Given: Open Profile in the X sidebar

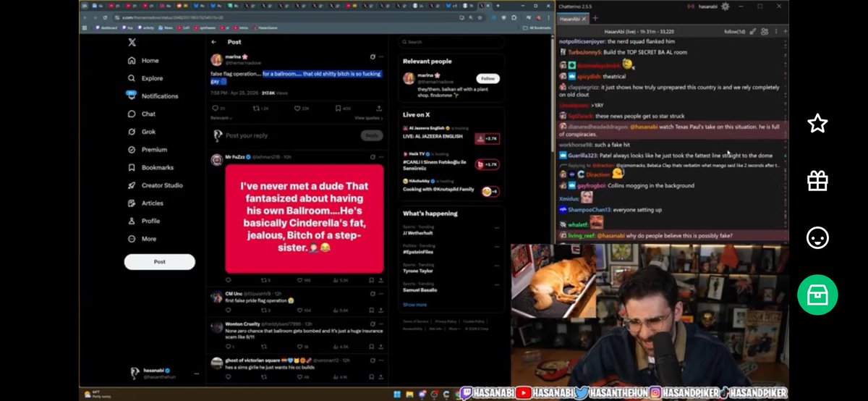Looking at the screenshot, I should [144, 221].
